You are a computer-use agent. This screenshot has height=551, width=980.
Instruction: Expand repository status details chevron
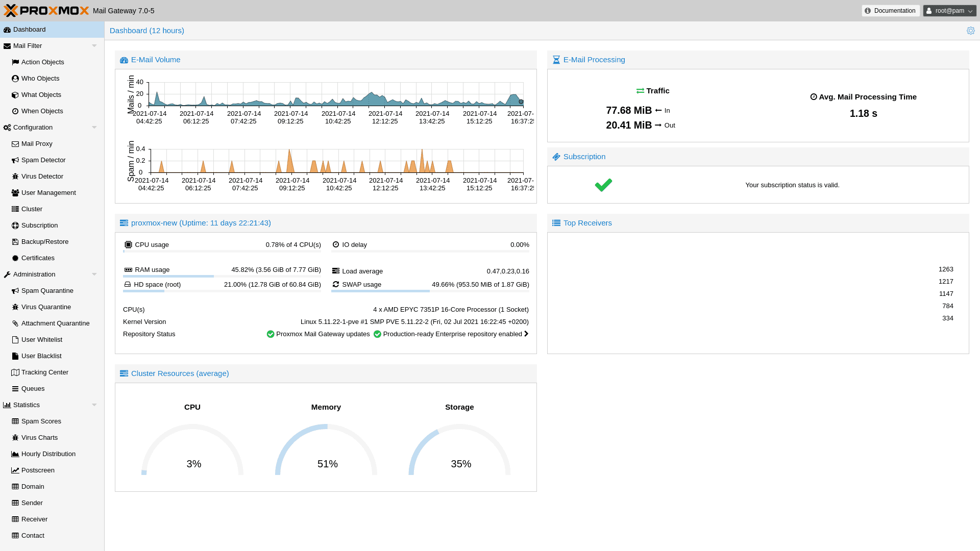pyautogui.click(x=526, y=334)
